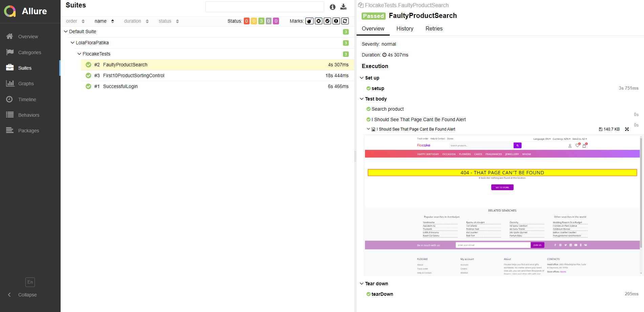Switch to the History tab
644x312 pixels.
(405, 28)
